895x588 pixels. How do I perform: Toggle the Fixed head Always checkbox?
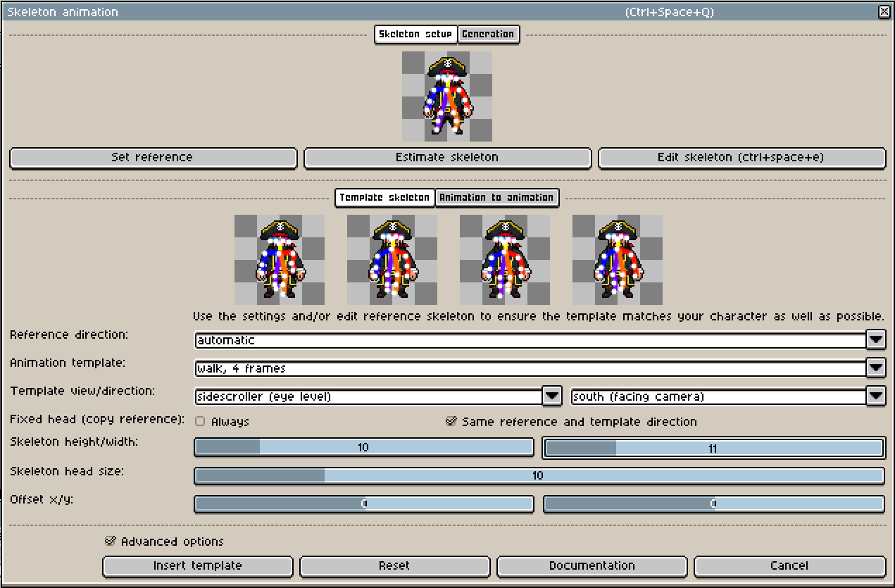[200, 422]
